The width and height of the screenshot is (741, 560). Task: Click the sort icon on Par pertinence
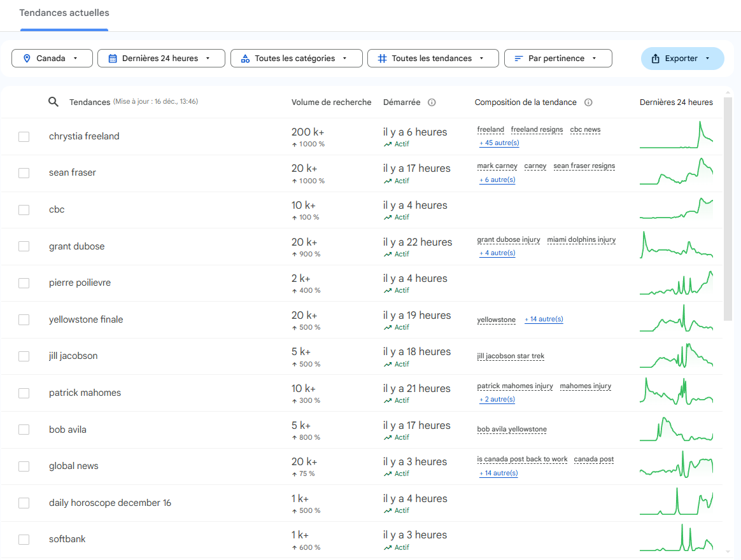[519, 59]
